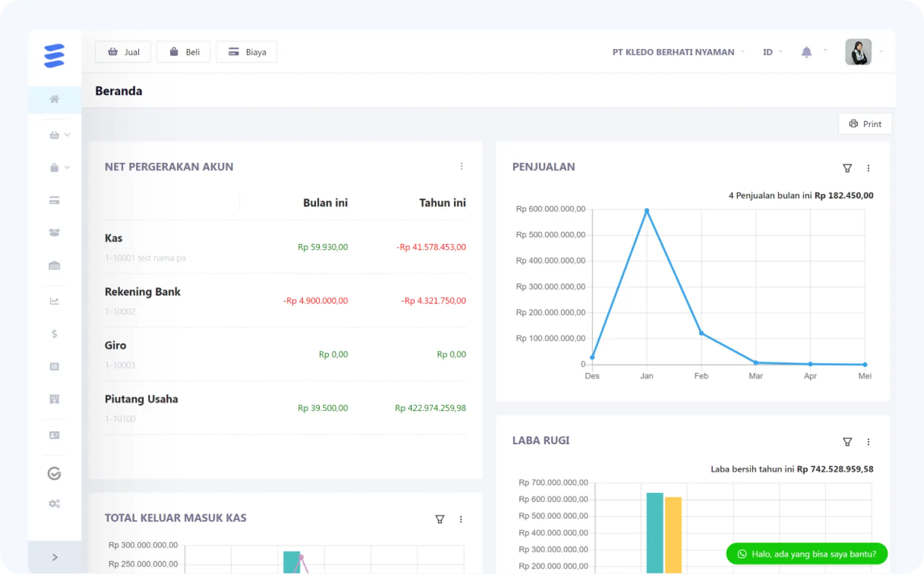924x574 pixels.
Task: Click the Kledo logo in sidebar
Action: (54, 56)
